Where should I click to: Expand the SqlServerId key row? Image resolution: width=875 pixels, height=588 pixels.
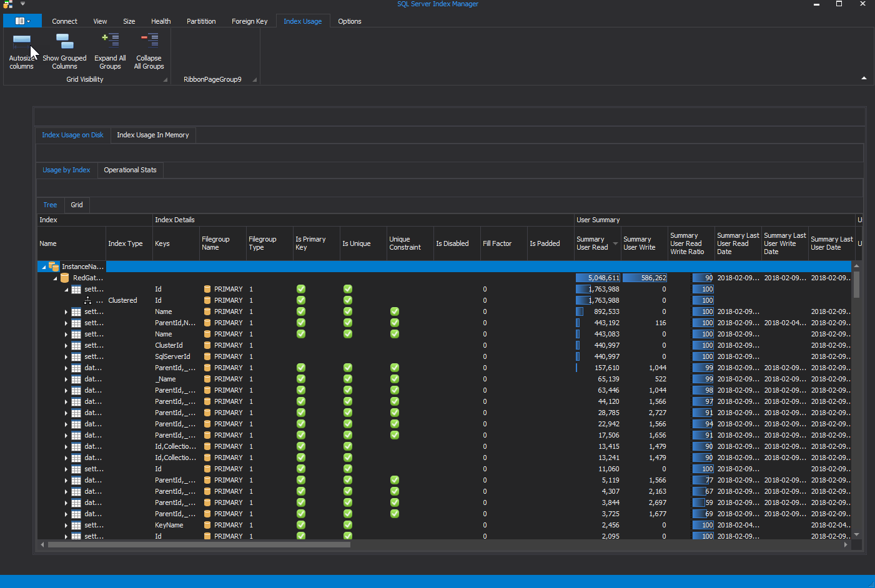(x=66, y=356)
